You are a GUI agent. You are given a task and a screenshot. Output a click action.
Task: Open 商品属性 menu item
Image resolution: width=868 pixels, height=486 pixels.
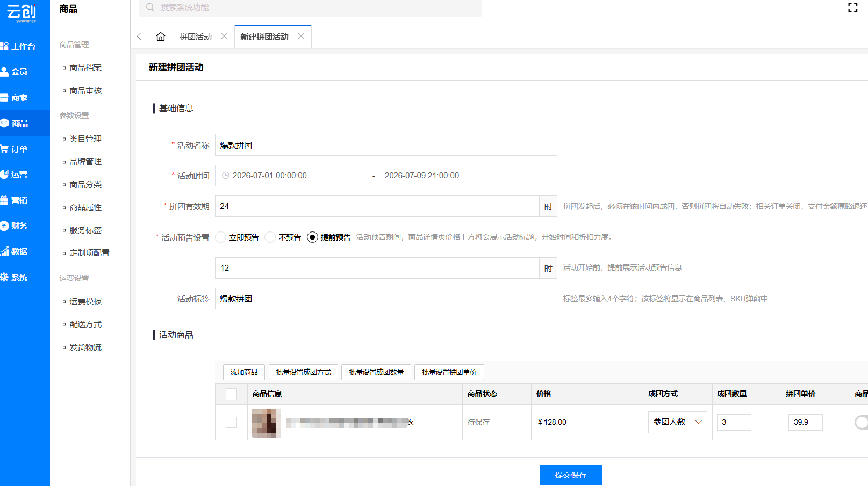coord(85,207)
